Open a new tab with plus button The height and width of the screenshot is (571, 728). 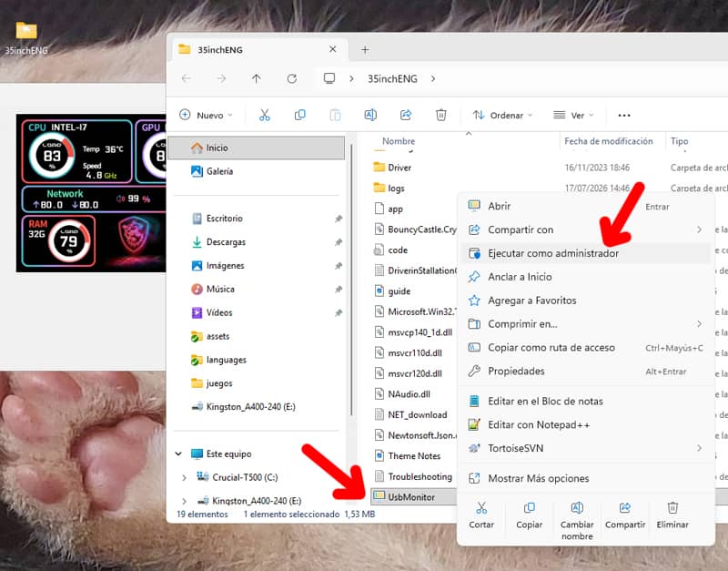tap(366, 50)
